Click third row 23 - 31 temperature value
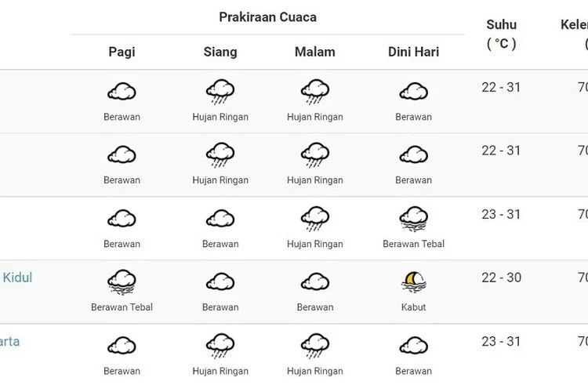This screenshot has width=588, height=392. click(502, 214)
